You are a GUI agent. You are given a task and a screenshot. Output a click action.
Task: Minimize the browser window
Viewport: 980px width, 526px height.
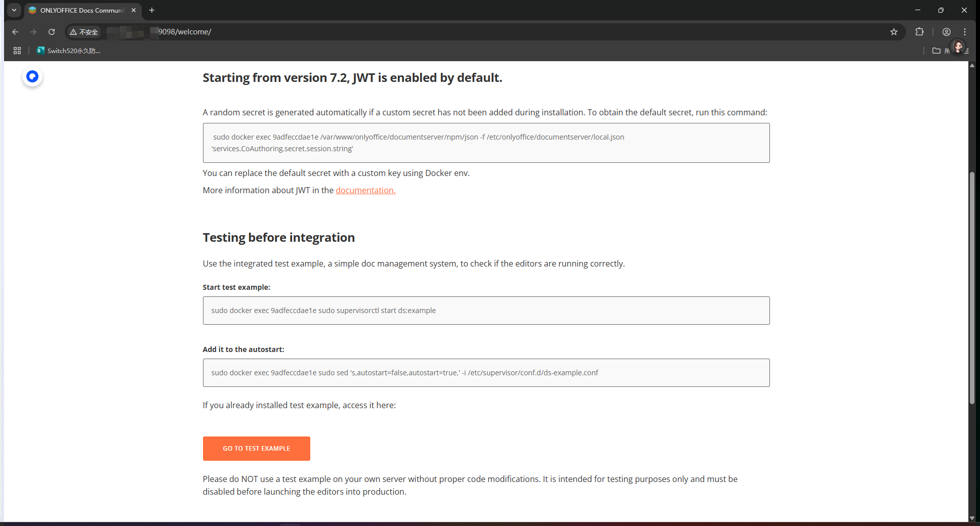coord(918,10)
